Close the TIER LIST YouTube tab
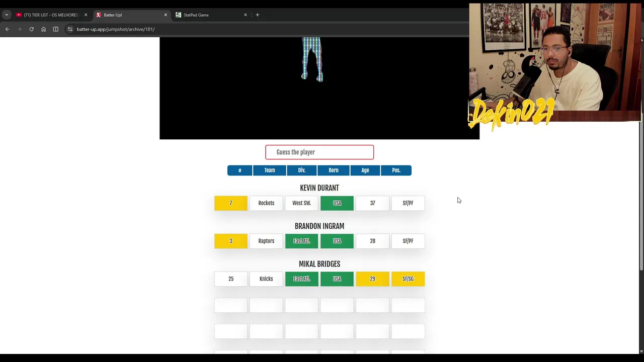This screenshot has height=362, width=644. click(x=86, y=15)
